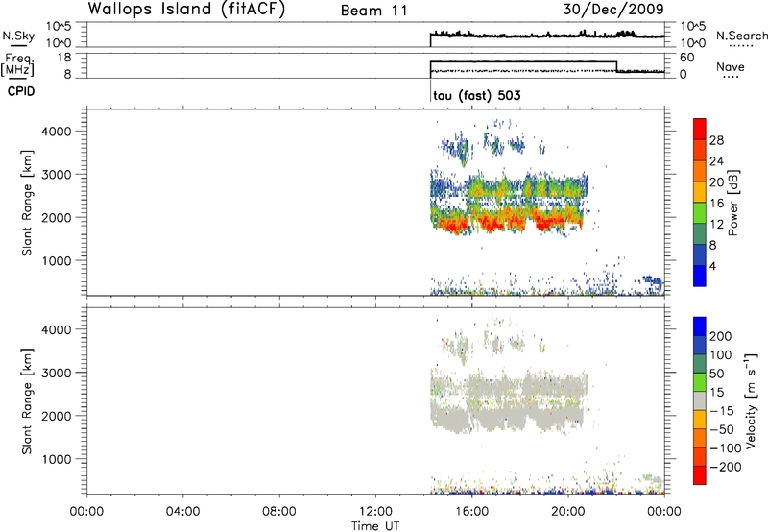Click the "60" tick on the Nave axis
768x532 pixels.
click(686, 58)
